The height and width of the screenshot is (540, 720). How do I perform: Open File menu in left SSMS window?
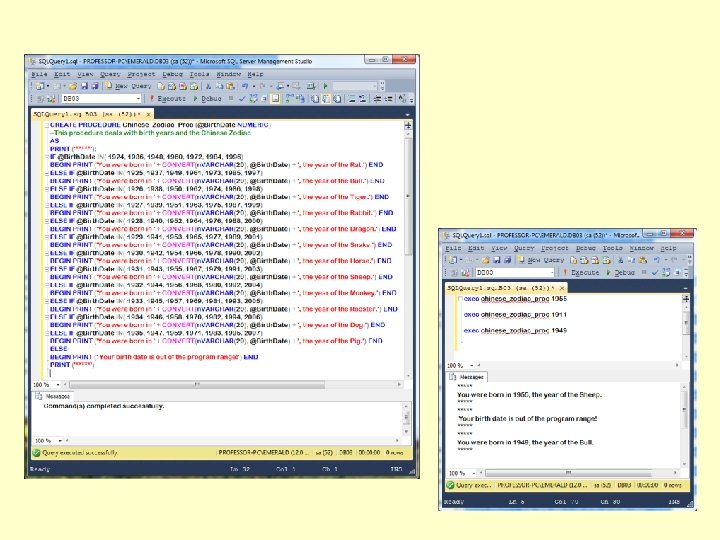(39, 74)
